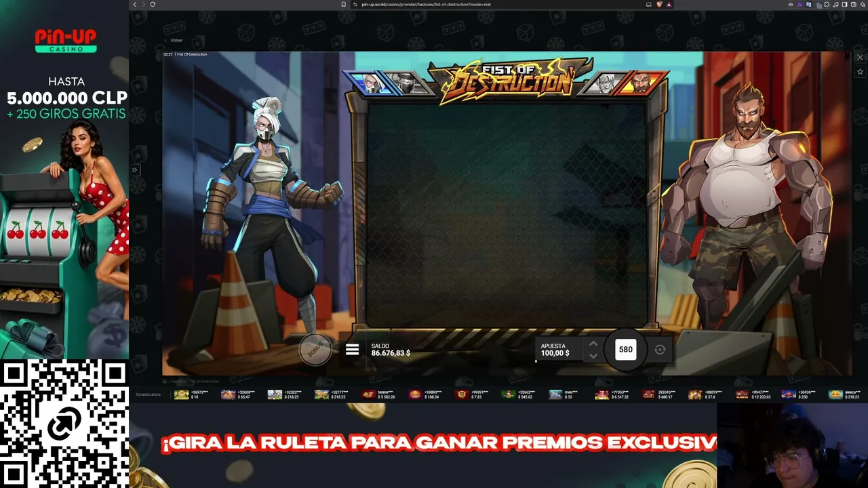This screenshot has width=868, height=488.
Task: Click the 5.000.000 CLP promo banner text
Action: [66, 98]
